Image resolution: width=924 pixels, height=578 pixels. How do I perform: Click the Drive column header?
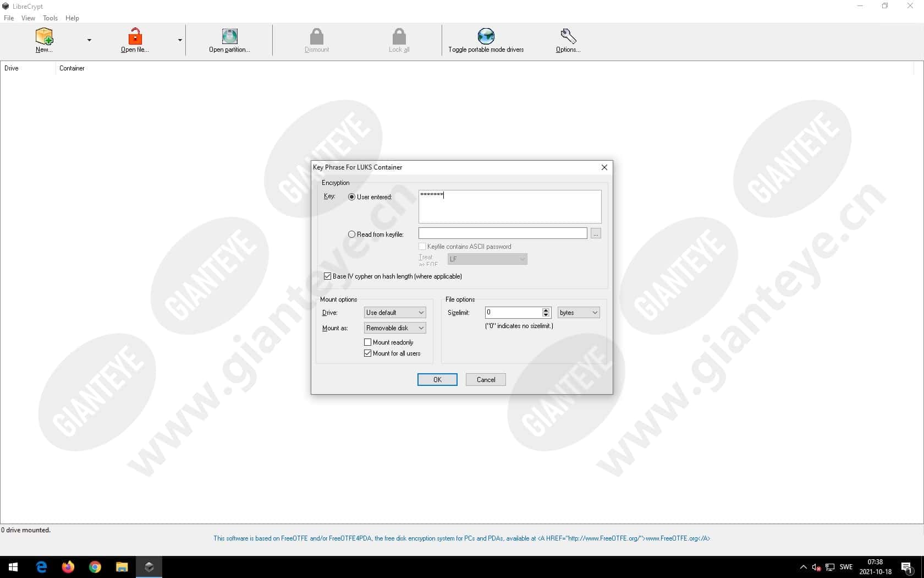click(x=28, y=68)
